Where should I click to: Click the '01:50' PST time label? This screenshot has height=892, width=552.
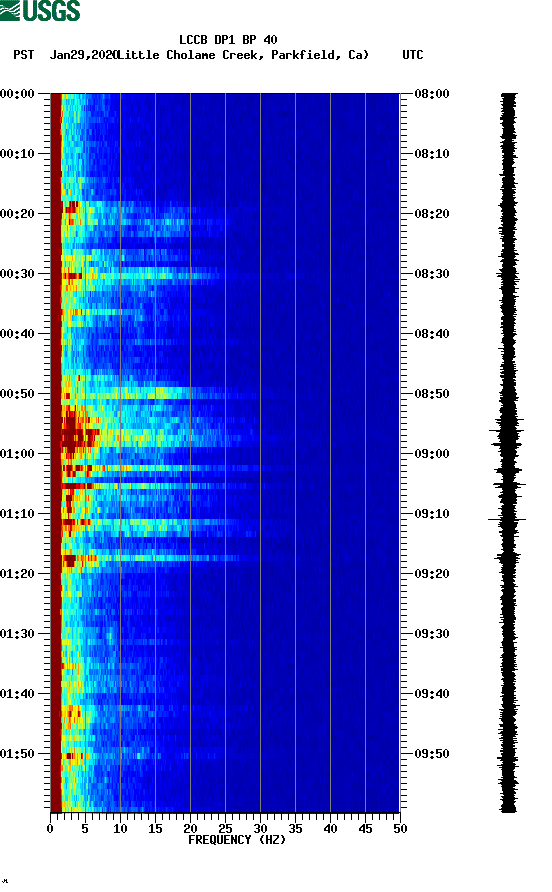coord(17,754)
